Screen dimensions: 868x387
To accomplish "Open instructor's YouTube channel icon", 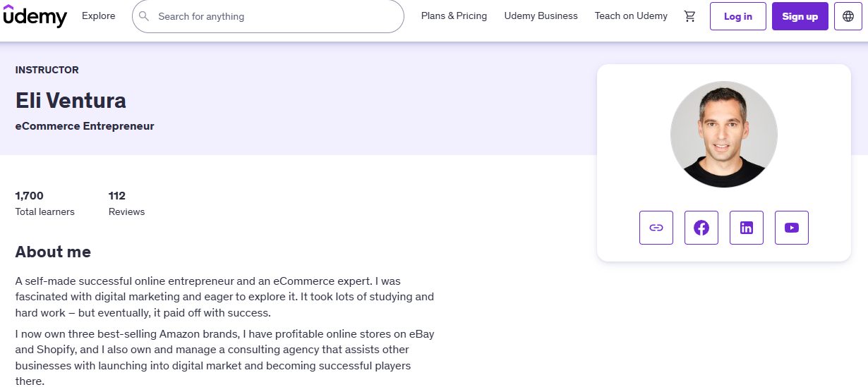I will point(792,228).
